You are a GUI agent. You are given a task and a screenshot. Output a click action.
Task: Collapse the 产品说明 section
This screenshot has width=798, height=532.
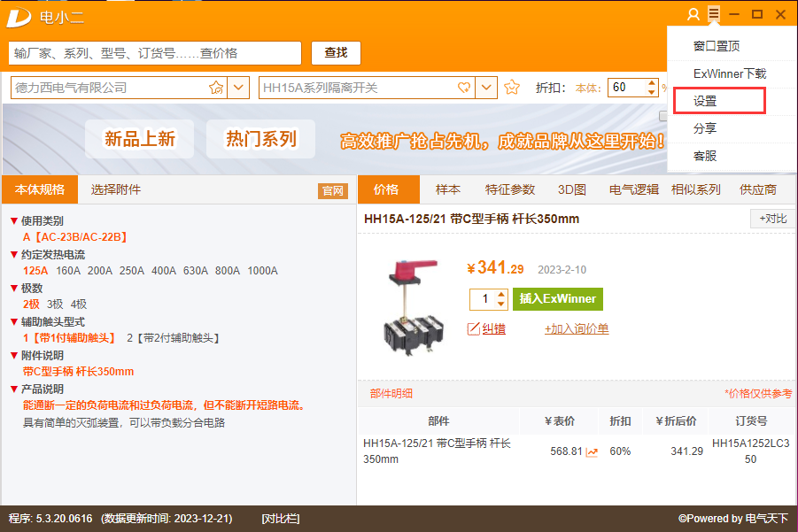tap(14, 389)
